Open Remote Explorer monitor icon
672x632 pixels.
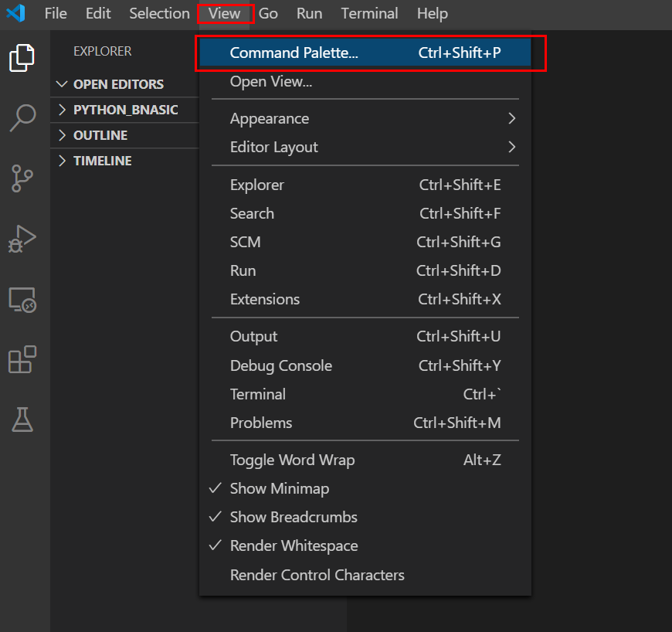(x=22, y=299)
